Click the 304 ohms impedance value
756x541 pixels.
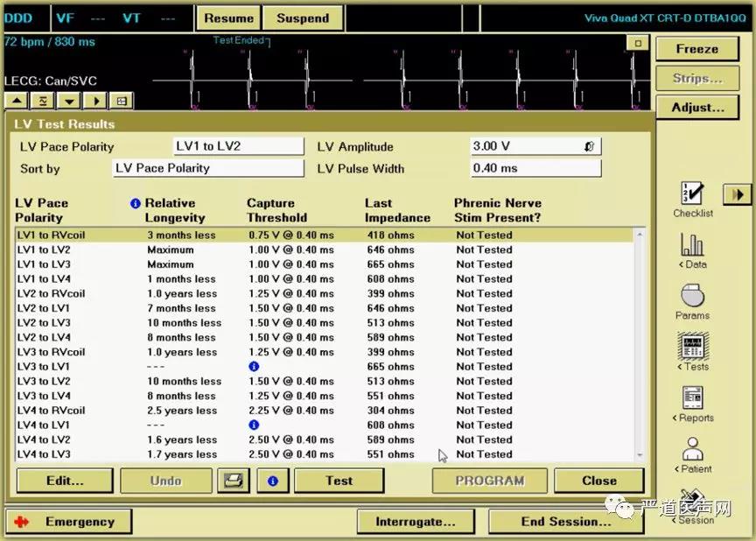390,411
